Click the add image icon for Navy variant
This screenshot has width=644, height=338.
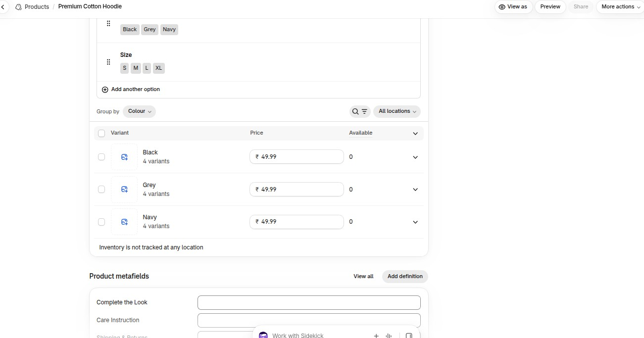[124, 222]
